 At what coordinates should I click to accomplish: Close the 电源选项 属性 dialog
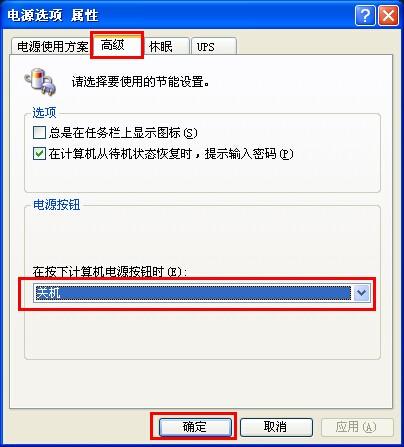click(x=388, y=16)
